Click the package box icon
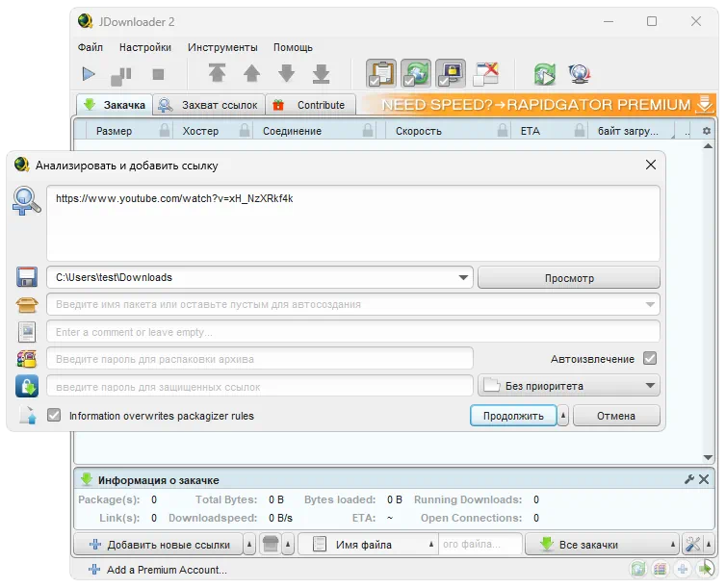Screen dimensions: 726x588 point(26,304)
